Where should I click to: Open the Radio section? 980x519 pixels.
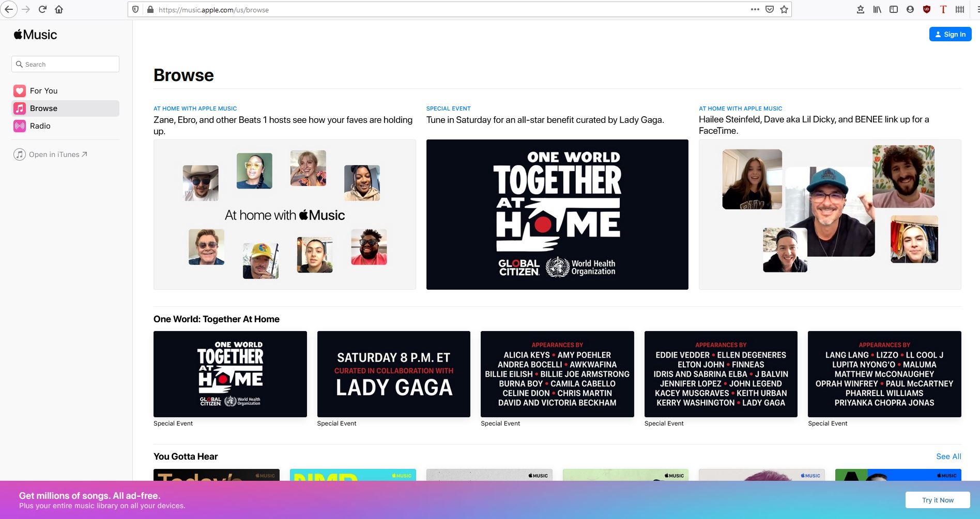tap(66, 126)
